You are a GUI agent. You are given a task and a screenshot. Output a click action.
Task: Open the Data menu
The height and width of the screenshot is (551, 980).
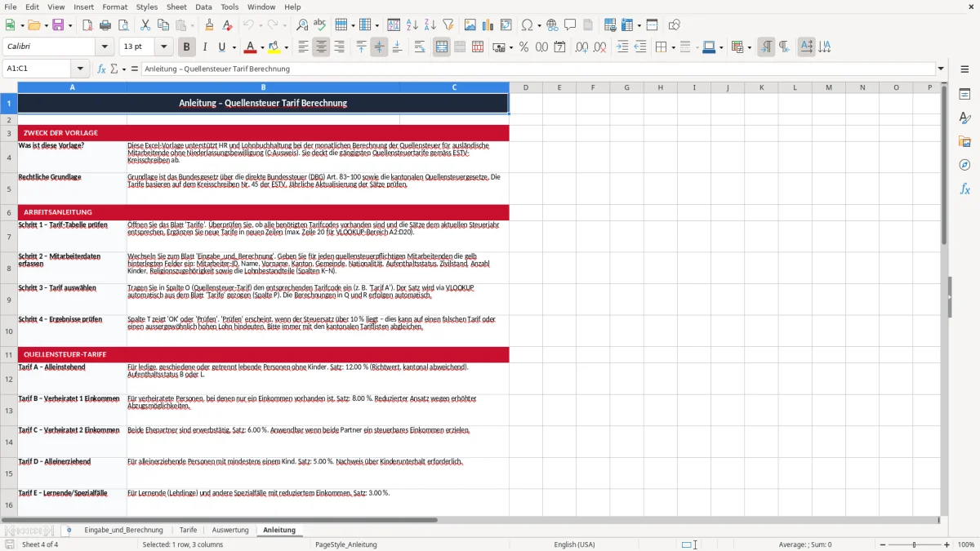point(203,7)
